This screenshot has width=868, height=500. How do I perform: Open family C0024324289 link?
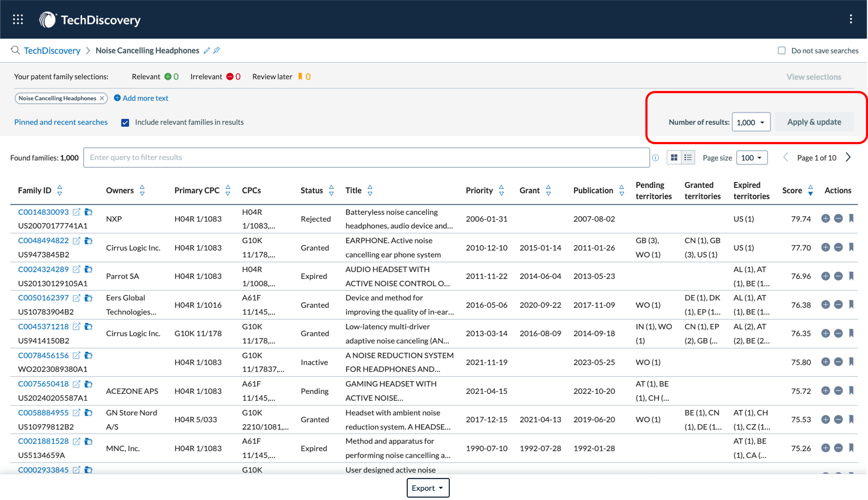(x=43, y=270)
